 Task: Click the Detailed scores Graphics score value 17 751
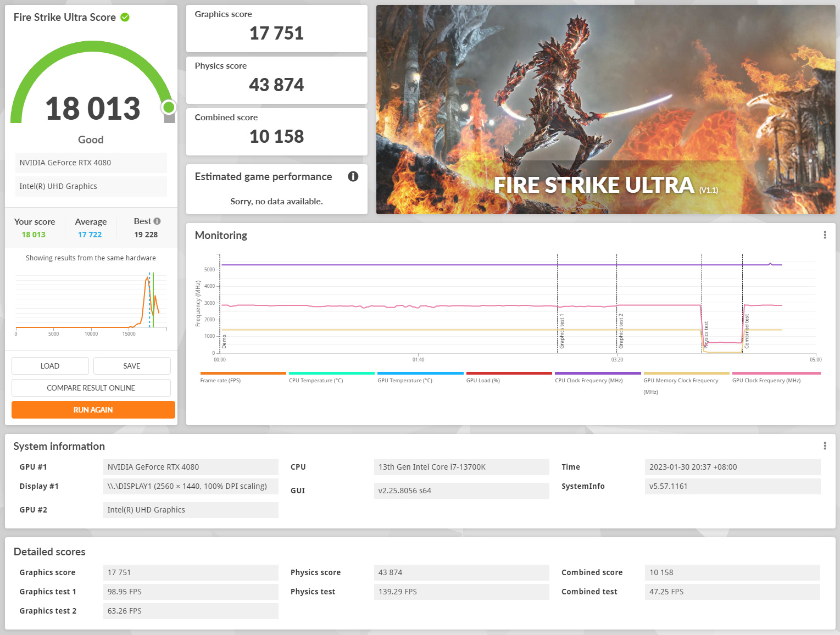click(191, 572)
